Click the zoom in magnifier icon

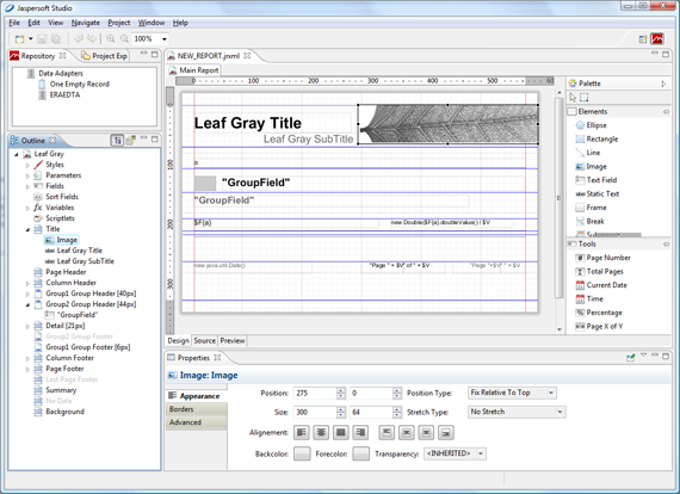pos(109,38)
